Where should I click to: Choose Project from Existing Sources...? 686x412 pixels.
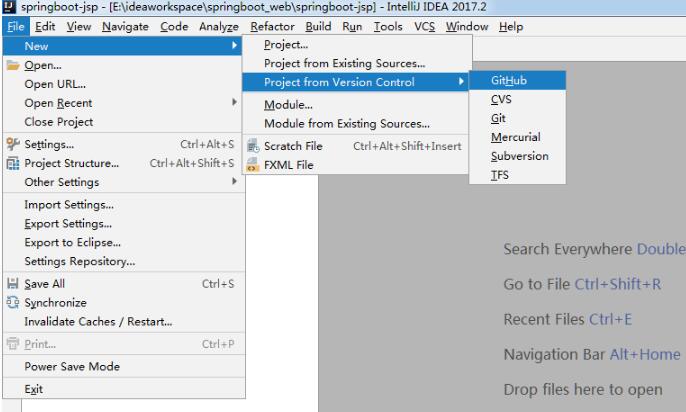click(x=356, y=63)
